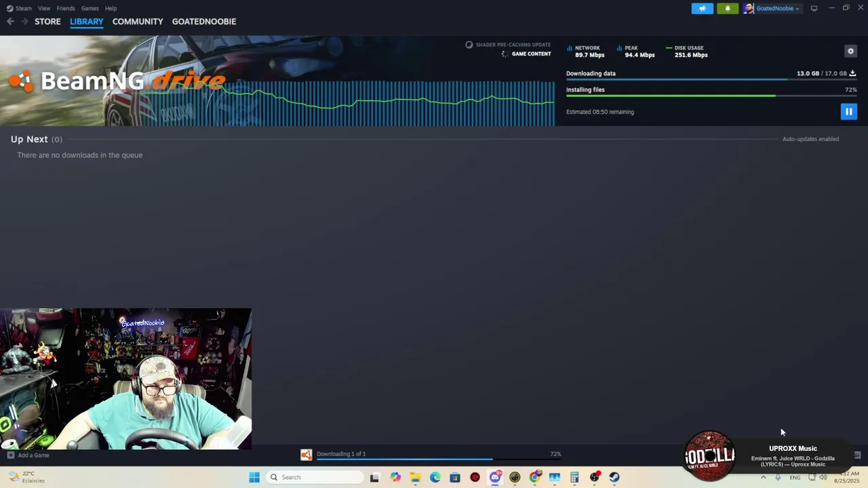Open download settings gear icon

click(x=850, y=51)
